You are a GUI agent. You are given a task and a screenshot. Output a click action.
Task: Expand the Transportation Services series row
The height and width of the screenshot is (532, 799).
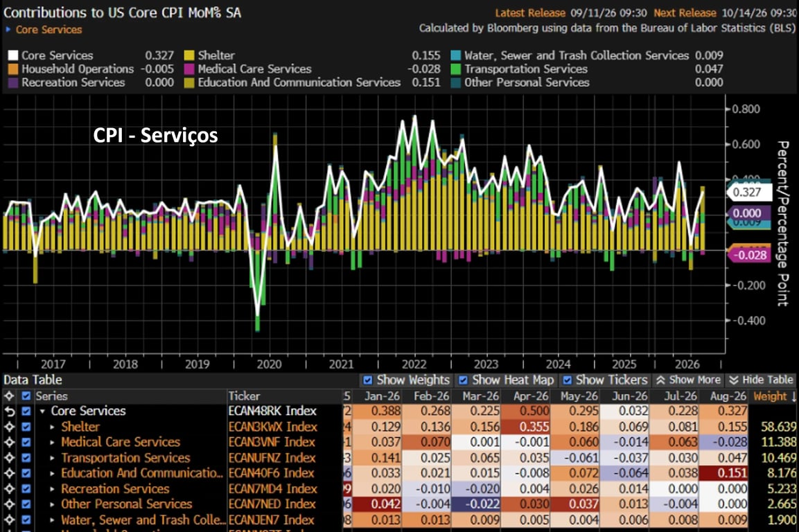click(x=53, y=458)
